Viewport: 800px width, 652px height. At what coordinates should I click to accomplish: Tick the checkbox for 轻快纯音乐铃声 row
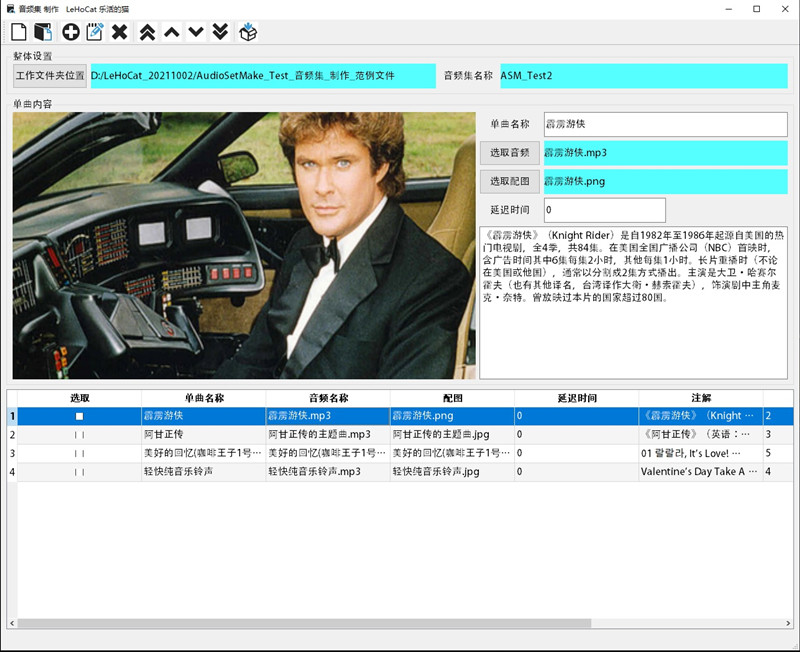(x=79, y=472)
